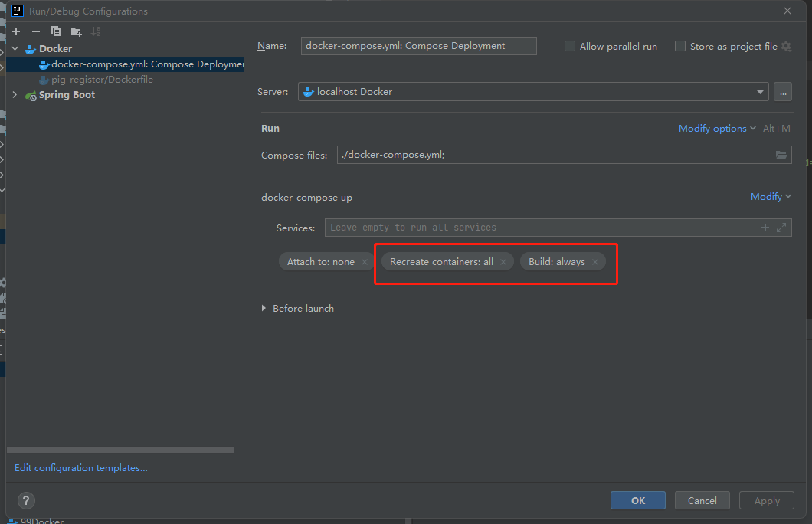Open Modify options dropdown
The width and height of the screenshot is (812, 524).
(x=717, y=129)
